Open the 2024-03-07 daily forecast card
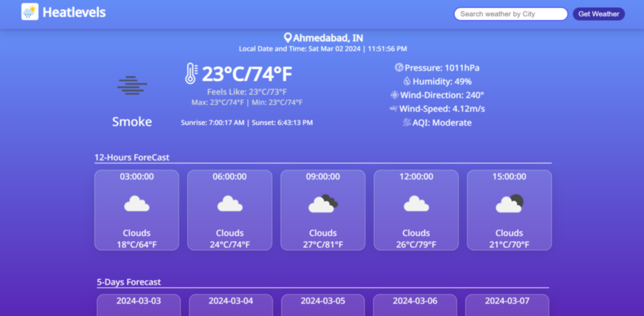The height and width of the screenshot is (316, 644). point(507,305)
